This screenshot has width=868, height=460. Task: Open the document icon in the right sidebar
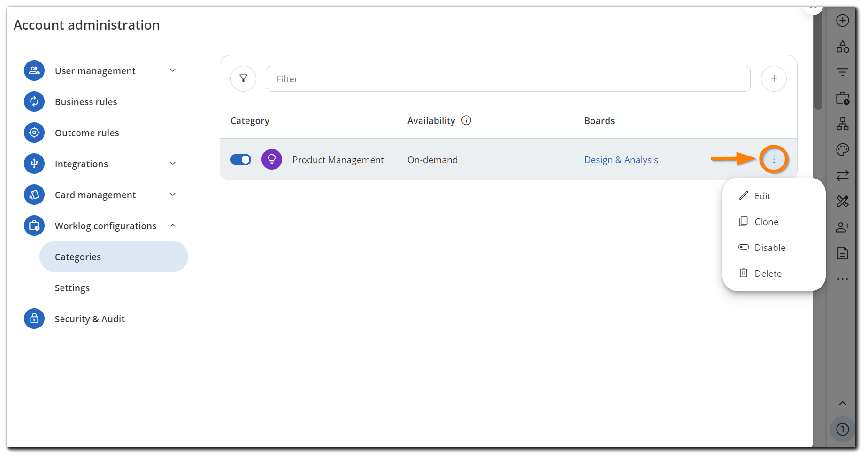click(x=843, y=253)
